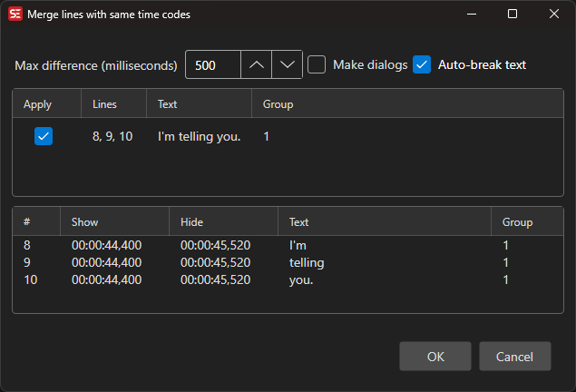576x392 pixels.
Task: Uncheck the Auto-break text checkbox
Action: [x=422, y=64]
